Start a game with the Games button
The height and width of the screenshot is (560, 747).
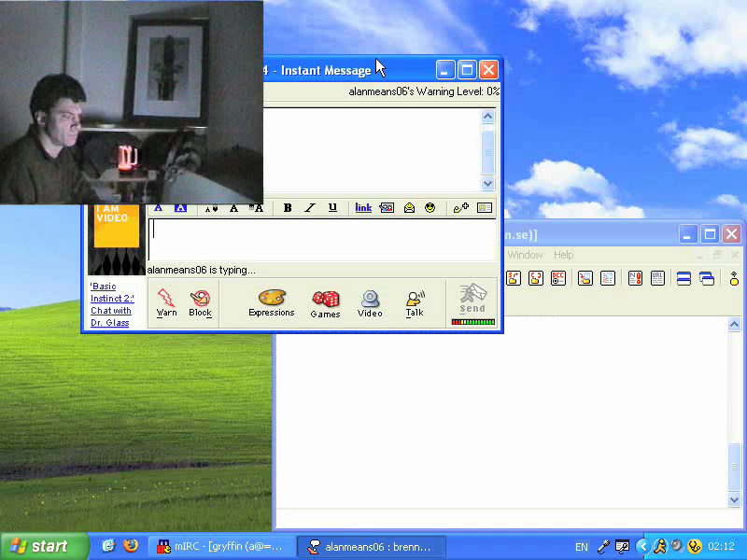point(325,304)
